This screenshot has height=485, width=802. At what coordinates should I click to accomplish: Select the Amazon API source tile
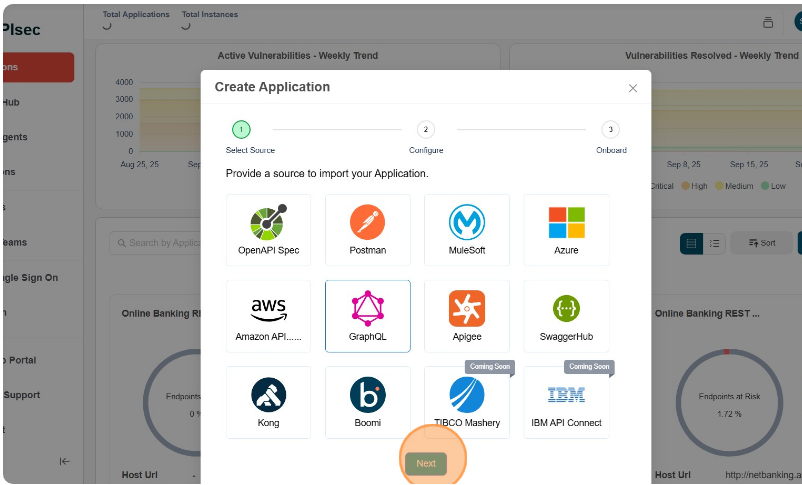pos(268,316)
